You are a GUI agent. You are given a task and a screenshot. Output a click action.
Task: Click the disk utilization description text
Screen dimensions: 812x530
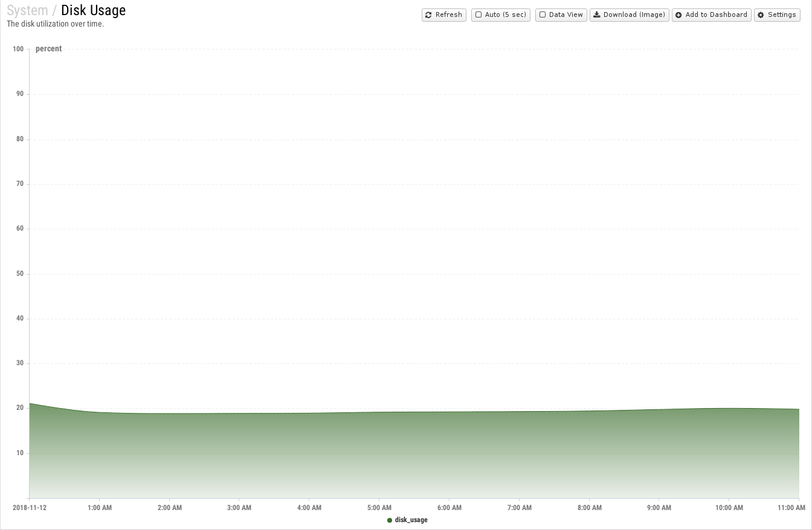tap(55, 24)
